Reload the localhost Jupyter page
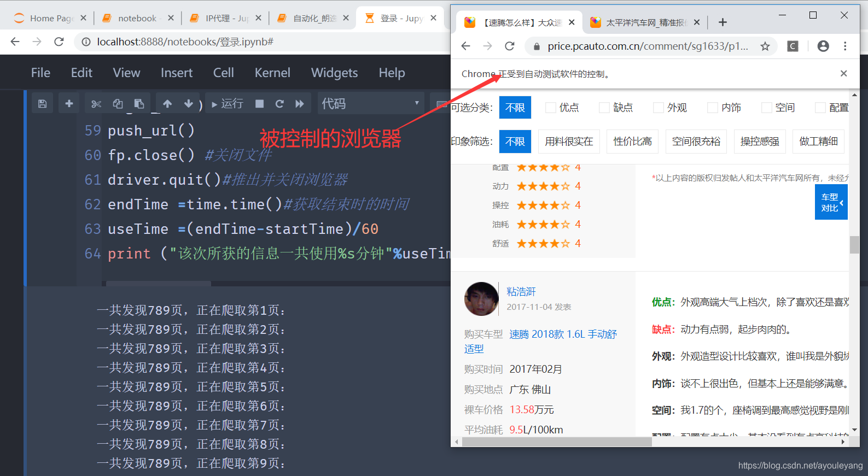Screen dimensions: 868x476 pyautogui.click(x=59, y=42)
